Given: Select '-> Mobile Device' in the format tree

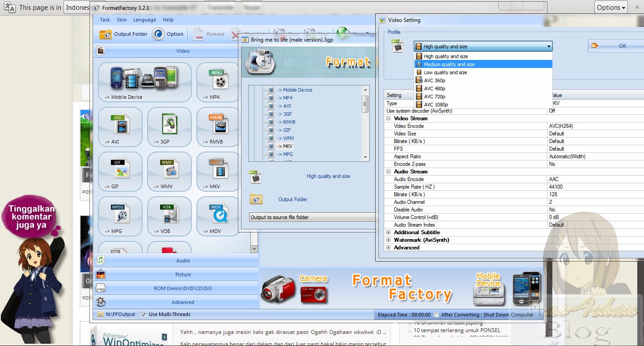Looking at the screenshot, I should click(x=294, y=90).
